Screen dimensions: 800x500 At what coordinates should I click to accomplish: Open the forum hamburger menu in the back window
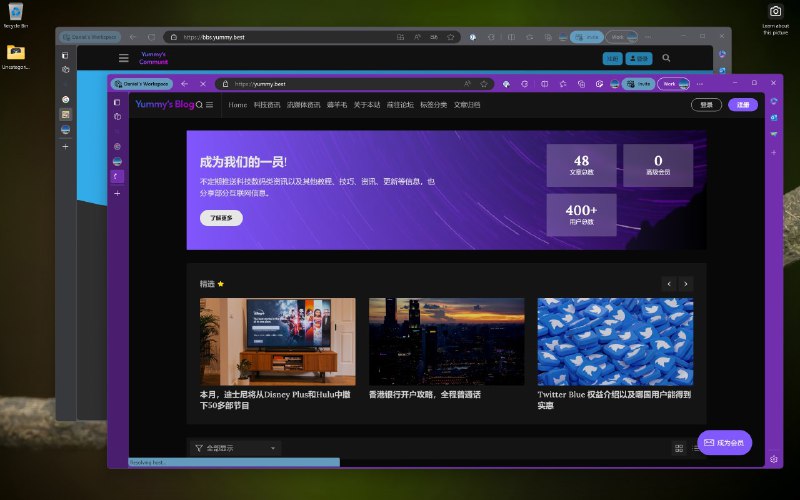[124, 59]
